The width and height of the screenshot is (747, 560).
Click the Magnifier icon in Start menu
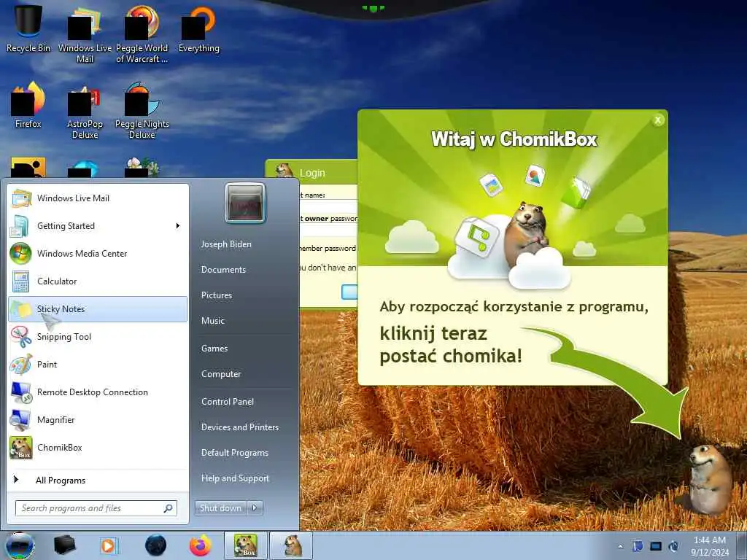(21, 419)
